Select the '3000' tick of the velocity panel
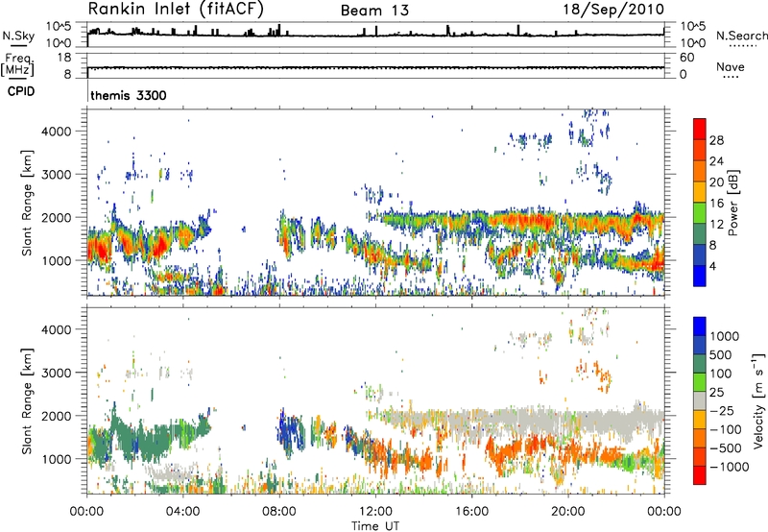 tap(57, 373)
